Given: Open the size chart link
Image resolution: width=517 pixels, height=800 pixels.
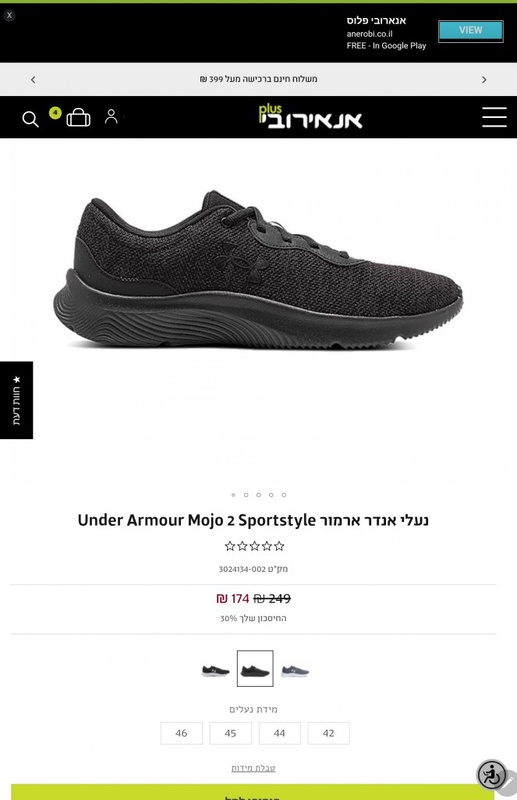Looking at the screenshot, I should (253, 768).
